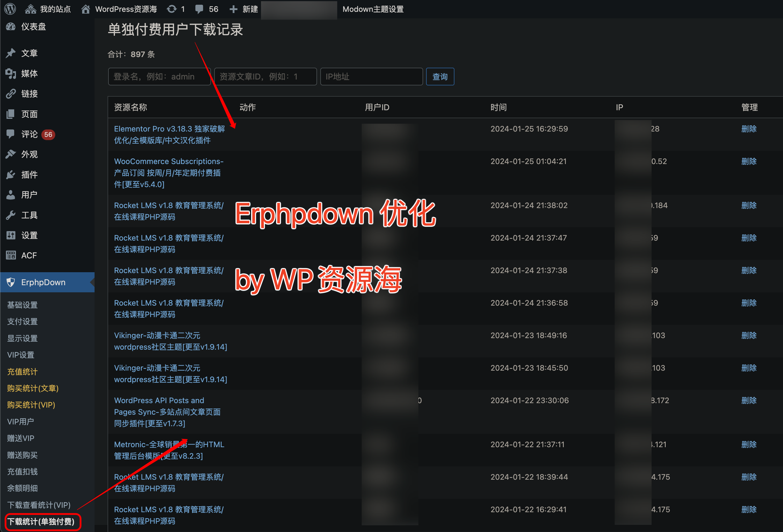Open Modown主题设置 in admin bar
The image size is (783, 532).
pos(373,9)
